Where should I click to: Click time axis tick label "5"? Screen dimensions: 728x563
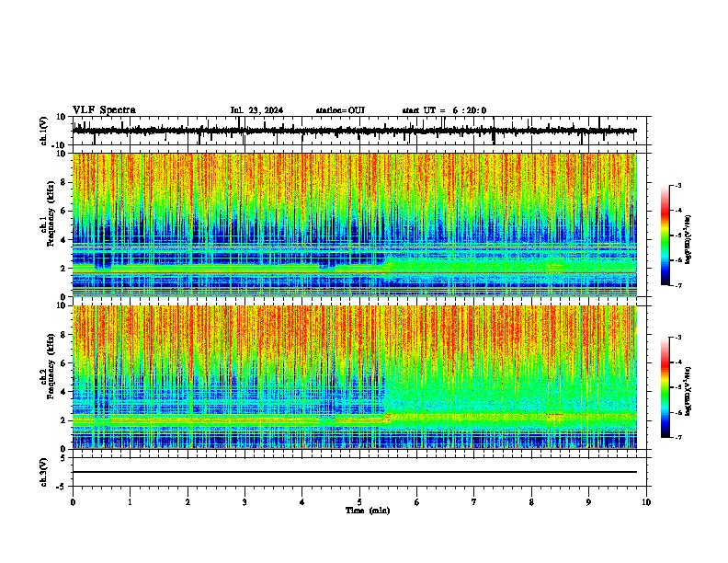(x=359, y=502)
